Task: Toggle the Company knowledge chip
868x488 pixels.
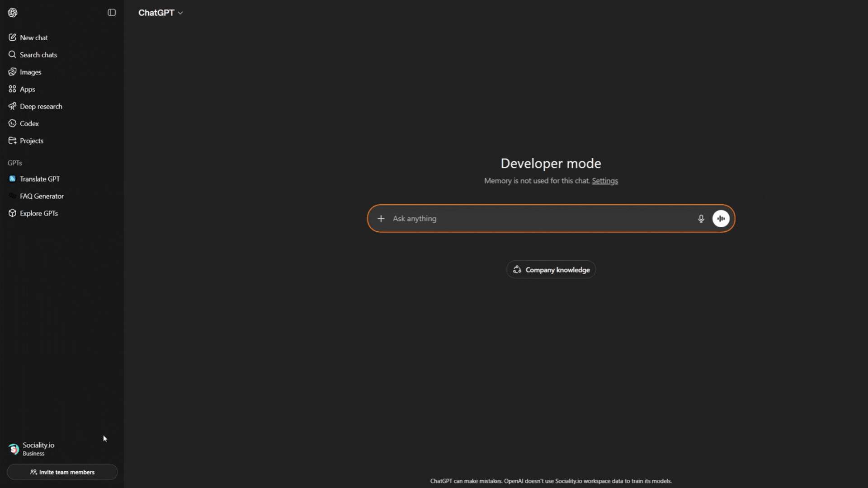Action: 551,270
